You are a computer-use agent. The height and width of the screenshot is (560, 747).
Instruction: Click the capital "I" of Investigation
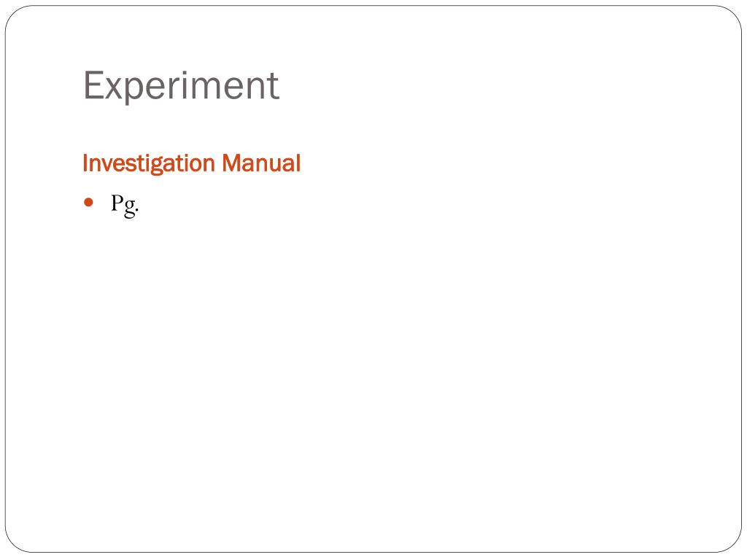pos(85,163)
